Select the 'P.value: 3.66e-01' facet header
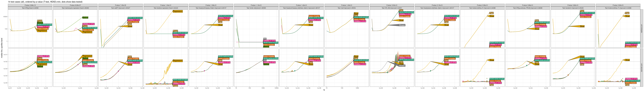644x92 pixels. click(x=528, y=5)
